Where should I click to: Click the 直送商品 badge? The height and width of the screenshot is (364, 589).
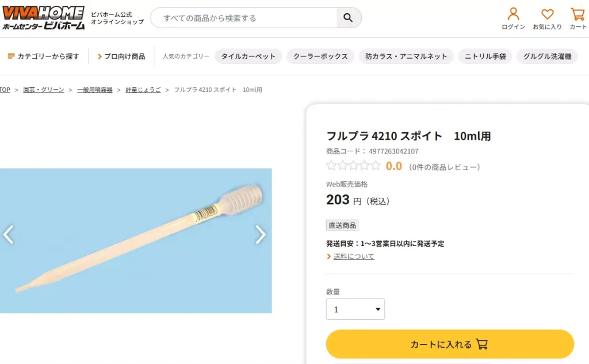pyautogui.click(x=342, y=225)
